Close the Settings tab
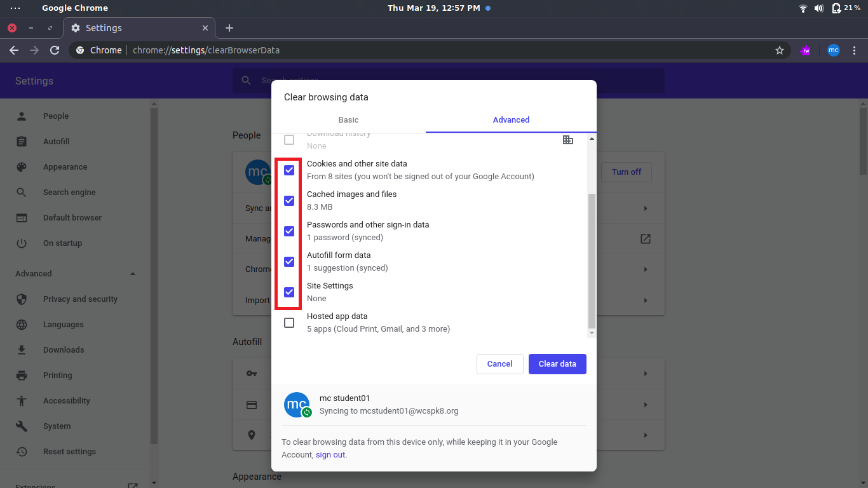Viewport: 868px width, 488px height. (205, 28)
